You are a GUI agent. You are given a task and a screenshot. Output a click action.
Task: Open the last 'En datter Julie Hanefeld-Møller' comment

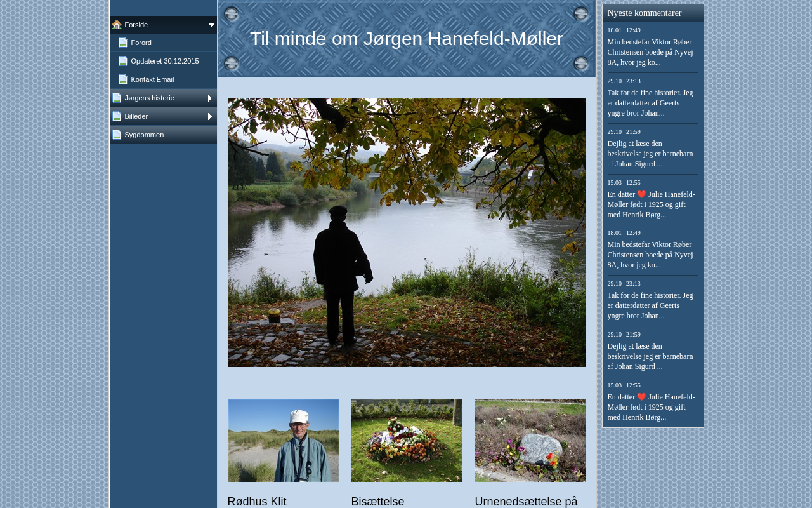pyautogui.click(x=652, y=407)
